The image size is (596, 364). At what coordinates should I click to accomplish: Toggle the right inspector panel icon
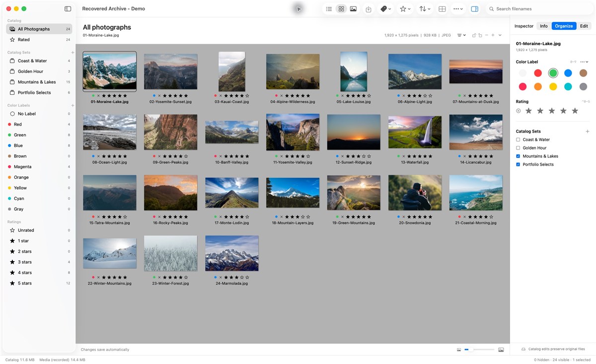475,9
